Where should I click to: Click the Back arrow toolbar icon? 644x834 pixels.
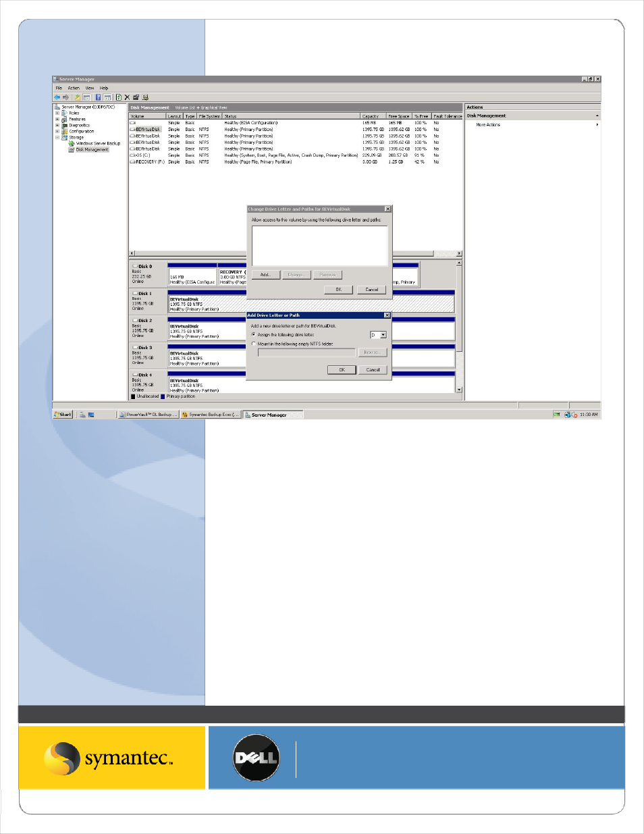[57, 97]
